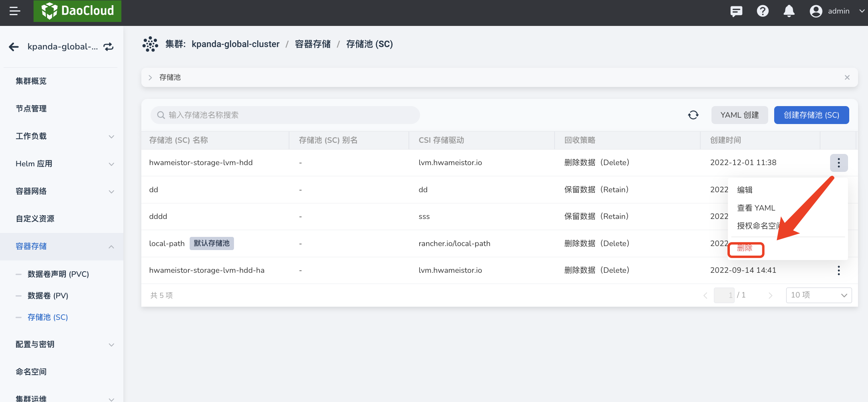Image resolution: width=868 pixels, height=402 pixels.
Task: Go to the previous page arrow
Action: click(705, 296)
